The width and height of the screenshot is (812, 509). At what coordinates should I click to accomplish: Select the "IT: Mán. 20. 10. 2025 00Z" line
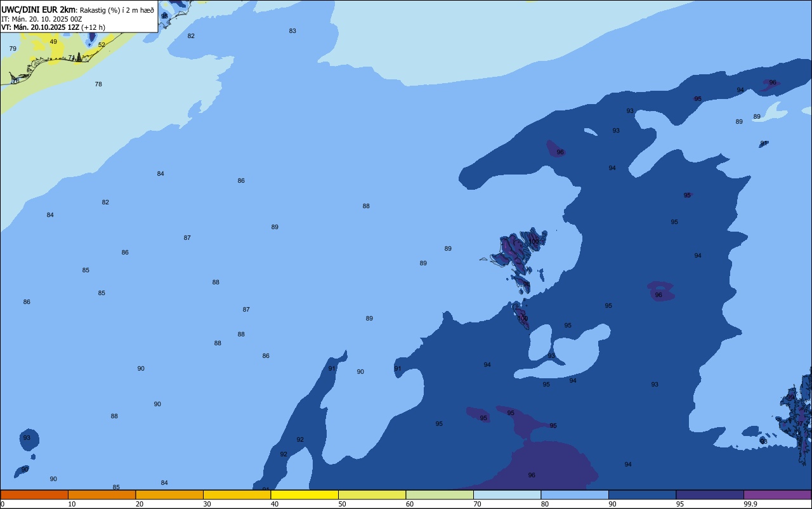tap(41, 19)
